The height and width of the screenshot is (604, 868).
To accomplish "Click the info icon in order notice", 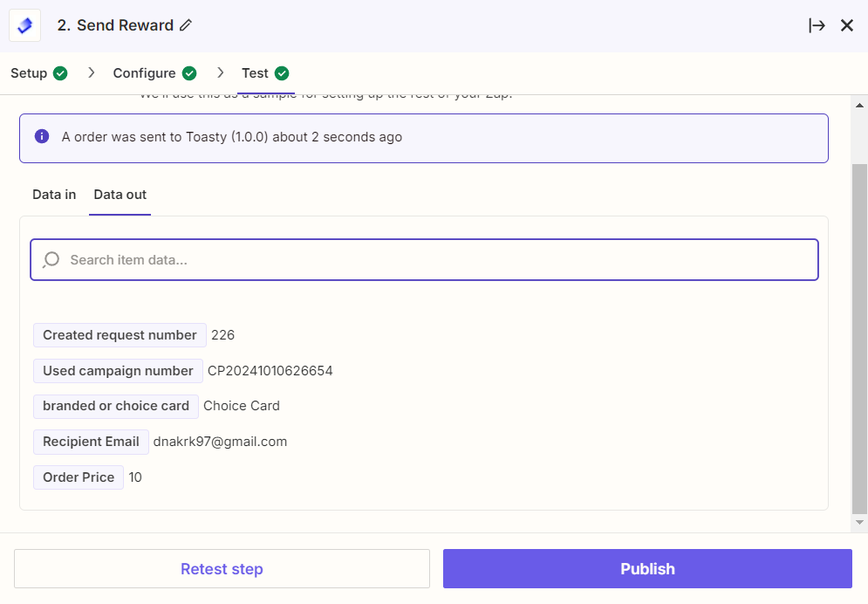I will (42, 136).
